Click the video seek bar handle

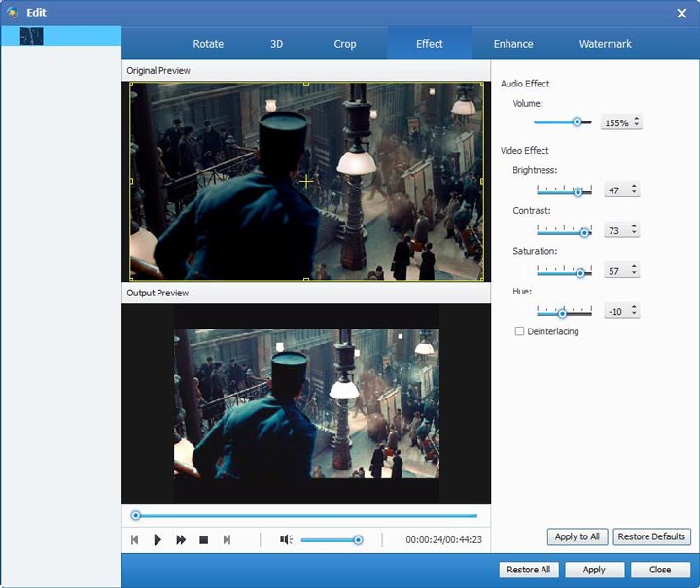136,516
